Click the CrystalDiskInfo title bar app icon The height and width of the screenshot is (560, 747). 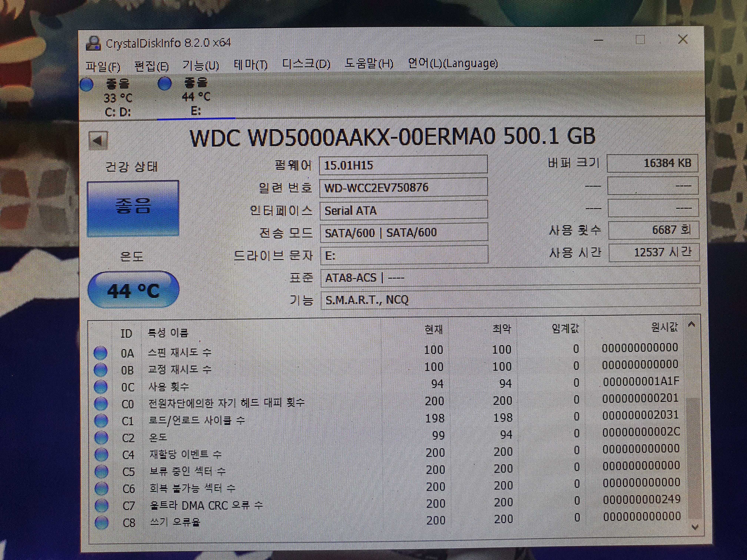pyautogui.click(x=93, y=43)
